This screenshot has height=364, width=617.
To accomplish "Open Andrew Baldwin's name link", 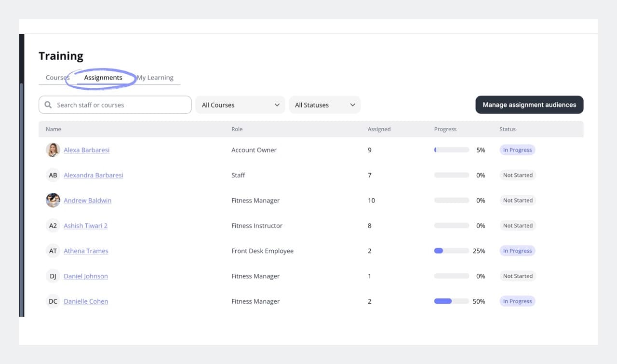I will click(88, 200).
